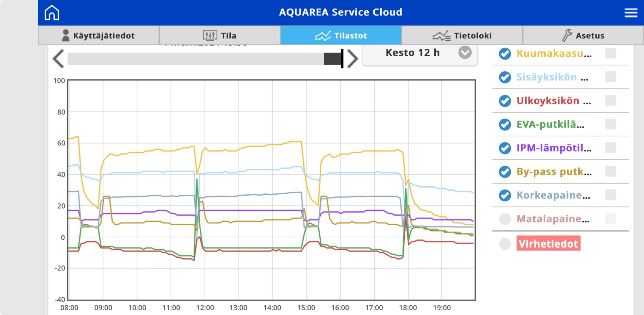
Task: Click the next time period arrow
Action: click(x=353, y=59)
